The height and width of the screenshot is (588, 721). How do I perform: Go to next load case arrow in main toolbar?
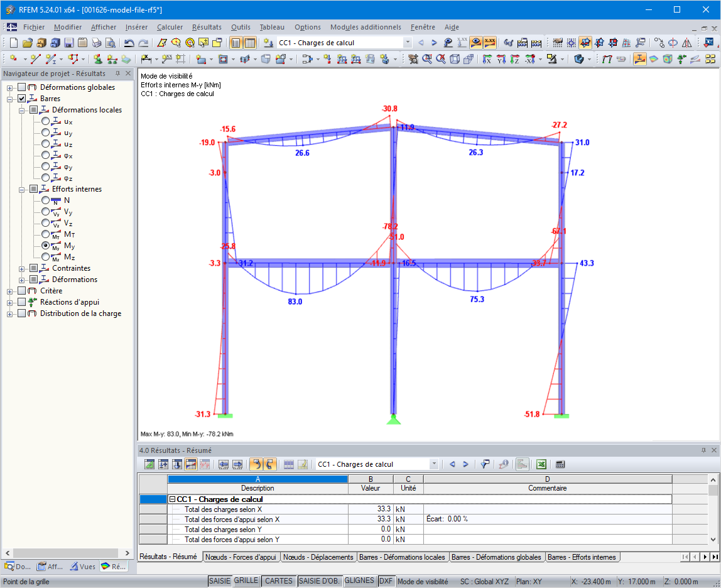433,43
